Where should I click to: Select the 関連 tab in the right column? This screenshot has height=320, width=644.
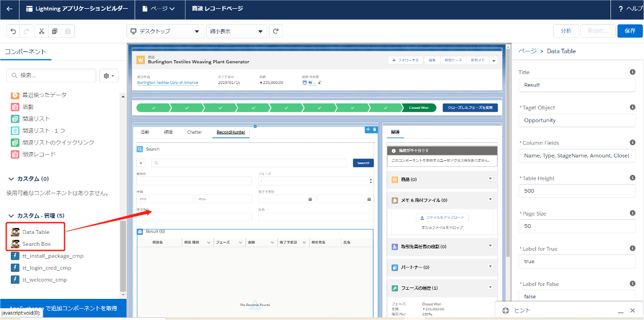click(x=395, y=132)
